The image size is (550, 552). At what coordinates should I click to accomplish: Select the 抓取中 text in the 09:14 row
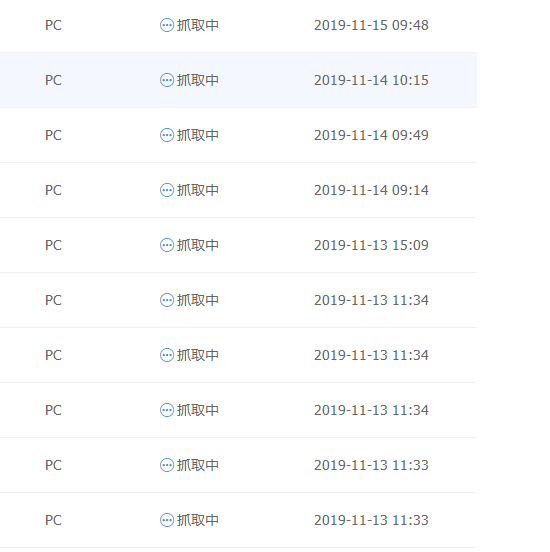198,190
